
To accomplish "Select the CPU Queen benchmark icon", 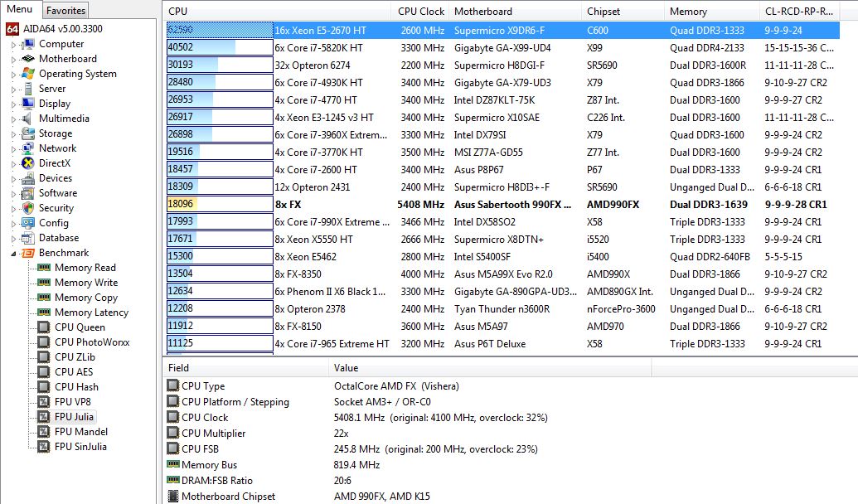I will click(44, 327).
